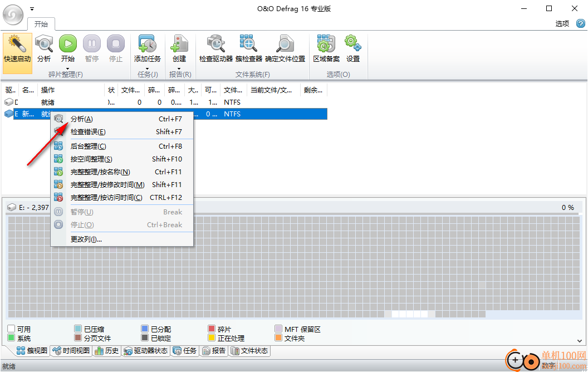
Task: Open 添加任务 clock icon
Action: [148, 44]
